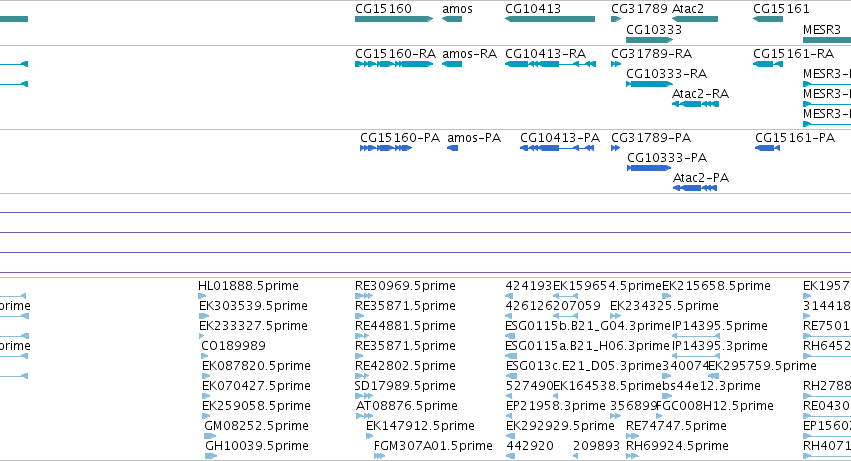The height and width of the screenshot is (461, 851).
Task: Select the Atac2-RA transcript glyph
Action: 695,104
